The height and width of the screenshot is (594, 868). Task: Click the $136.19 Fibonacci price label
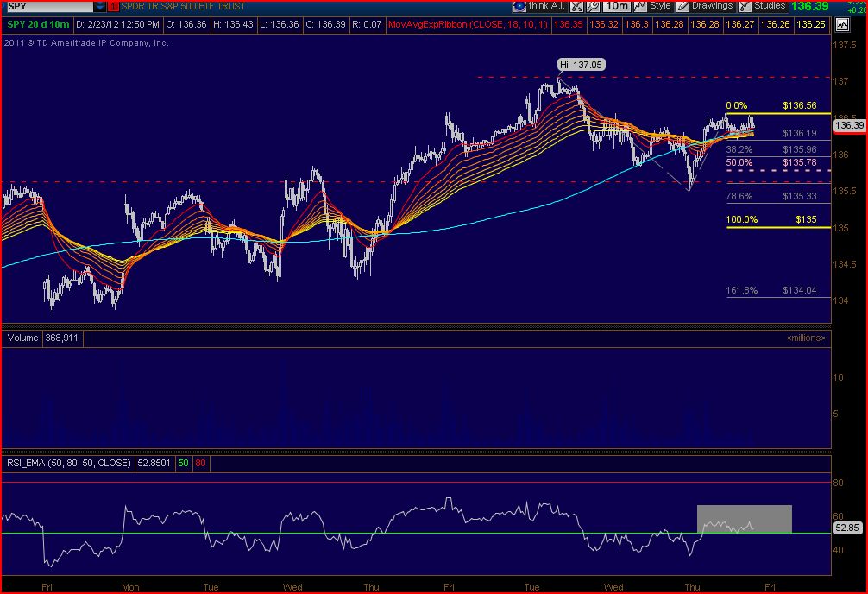click(x=799, y=133)
